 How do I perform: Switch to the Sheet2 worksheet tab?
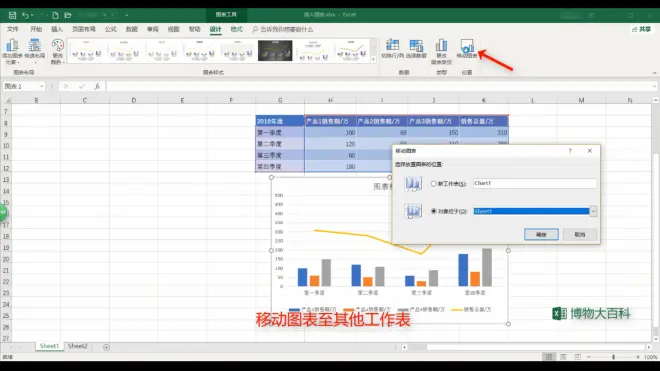point(78,346)
